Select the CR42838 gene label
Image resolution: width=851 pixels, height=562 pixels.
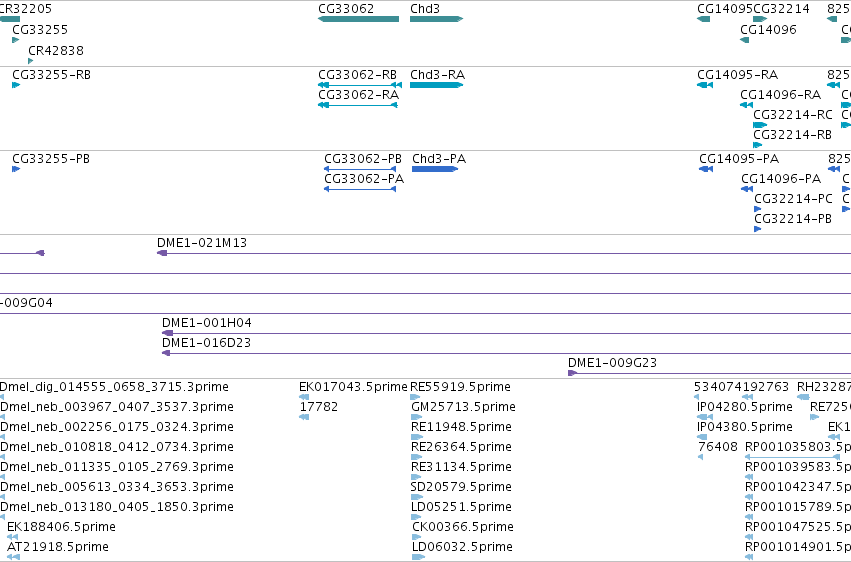pyautogui.click(x=56, y=50)
